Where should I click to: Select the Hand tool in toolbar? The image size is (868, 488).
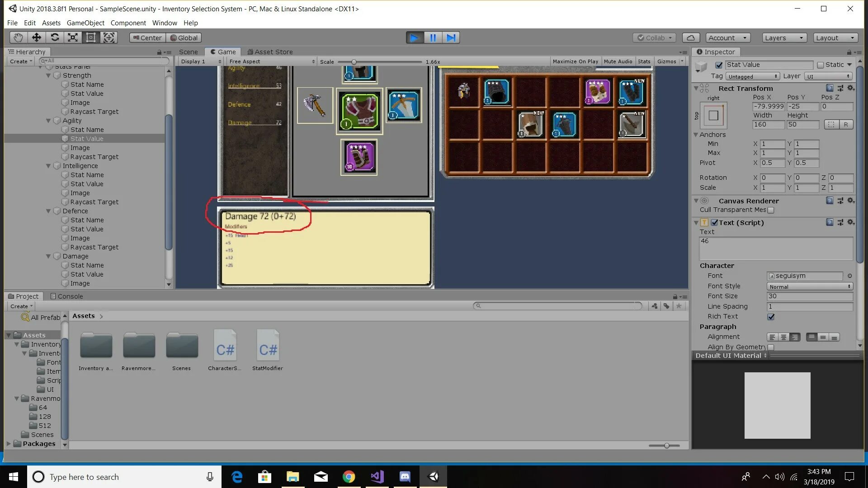pos(18,38)
